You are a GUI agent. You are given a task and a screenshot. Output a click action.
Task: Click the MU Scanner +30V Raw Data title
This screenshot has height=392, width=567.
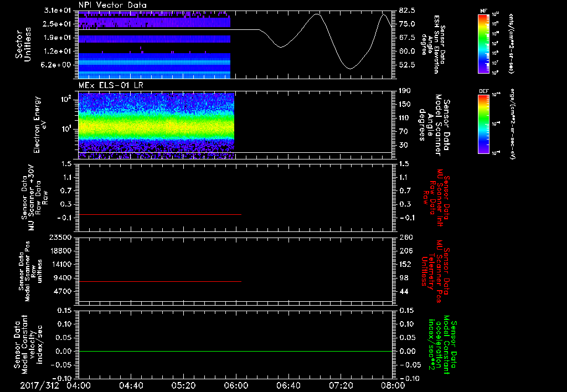click(x=35, y=198)
